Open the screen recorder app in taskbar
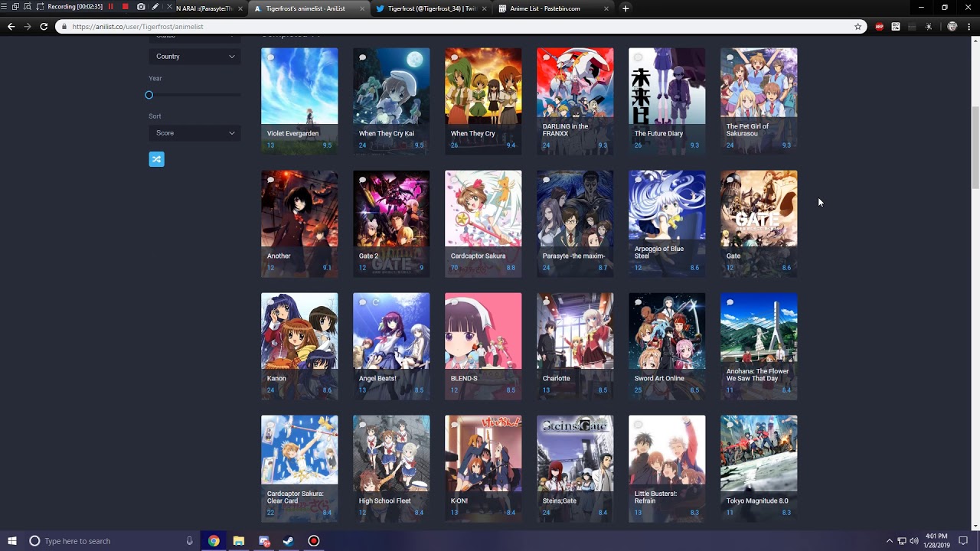This screenshot has width=980, height=551. pos(313,541)
